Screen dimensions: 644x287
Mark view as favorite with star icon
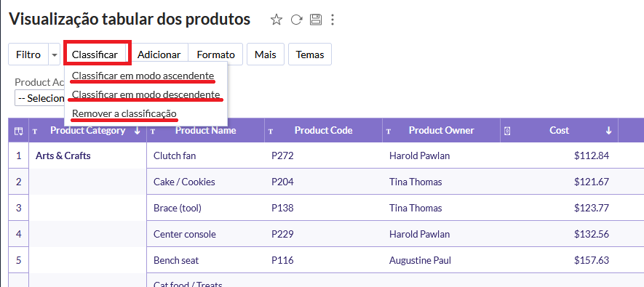(x=277, y=20)
